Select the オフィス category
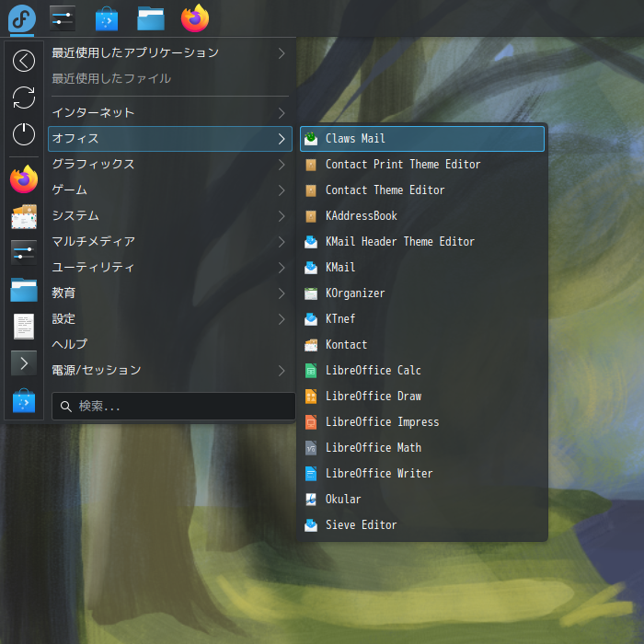Screen dimensions: 644x644 click(x=170, y=139)
